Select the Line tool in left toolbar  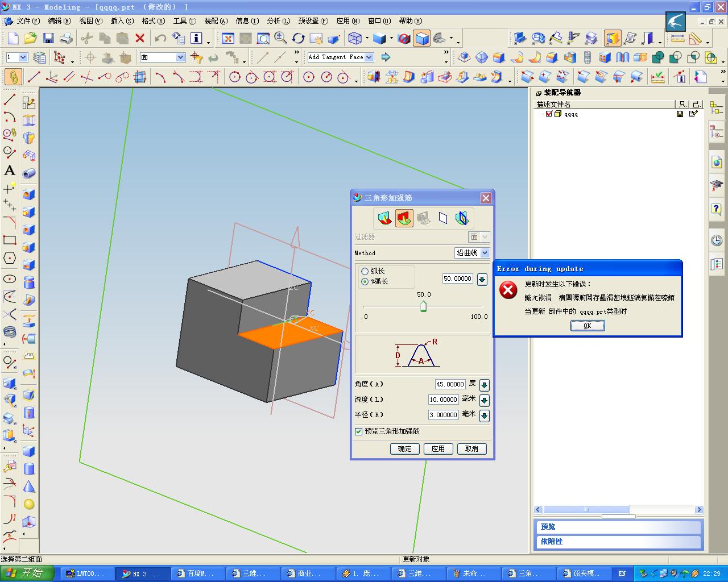(x=10, y=99)
